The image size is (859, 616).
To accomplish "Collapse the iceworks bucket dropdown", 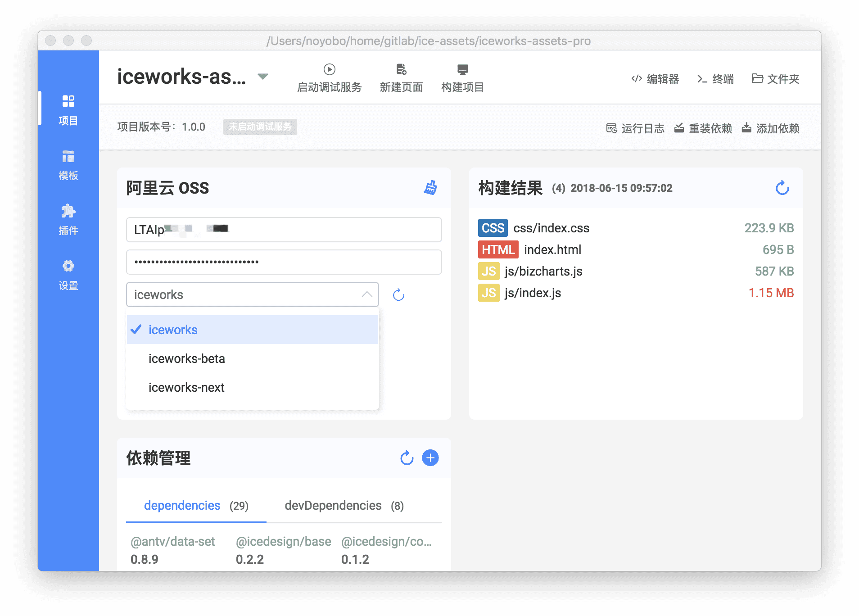I will coord(368,294).
